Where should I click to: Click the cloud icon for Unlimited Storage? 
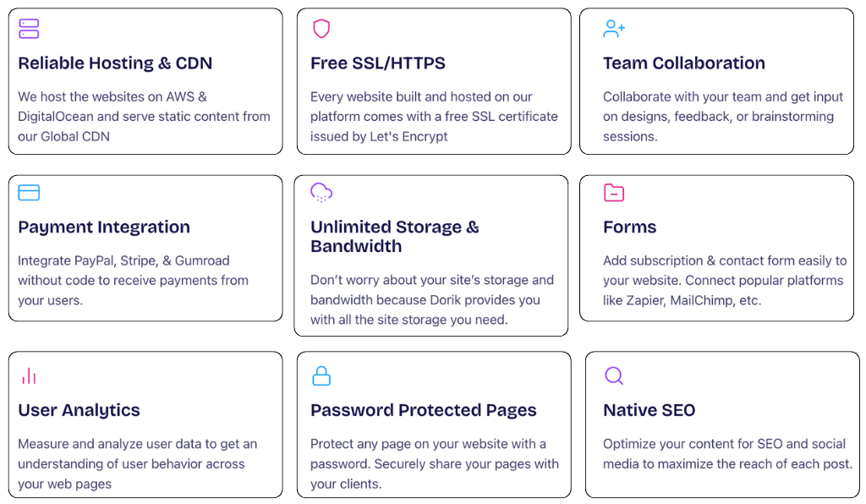coord(321,193)
